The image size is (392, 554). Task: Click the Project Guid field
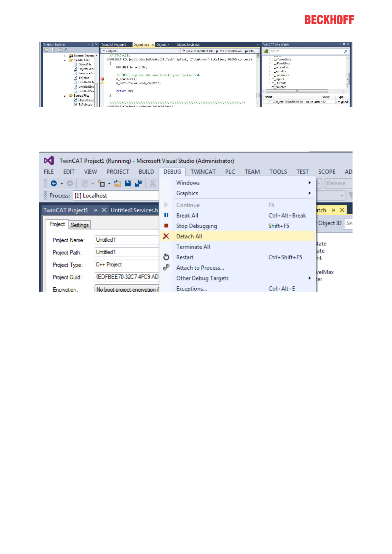(127, 277)
